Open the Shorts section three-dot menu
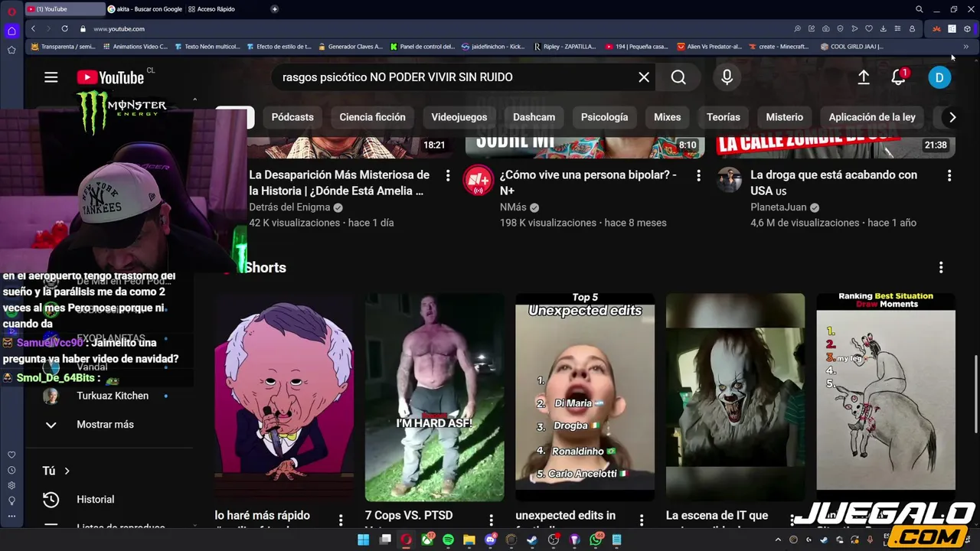 pos(941,267)
